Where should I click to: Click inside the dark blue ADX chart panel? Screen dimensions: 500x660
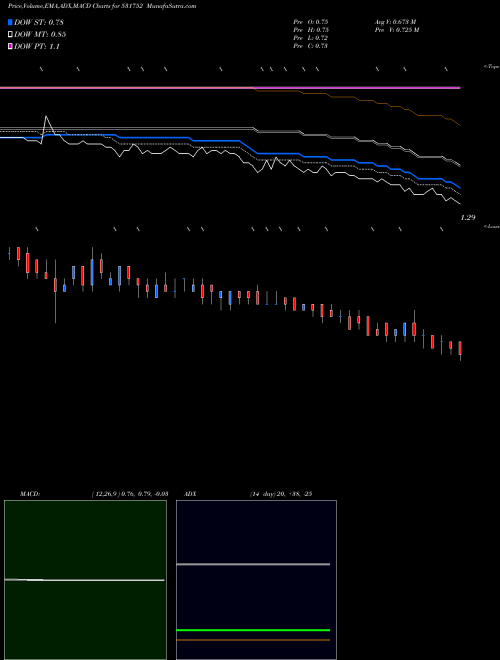[x=256, y=580]
